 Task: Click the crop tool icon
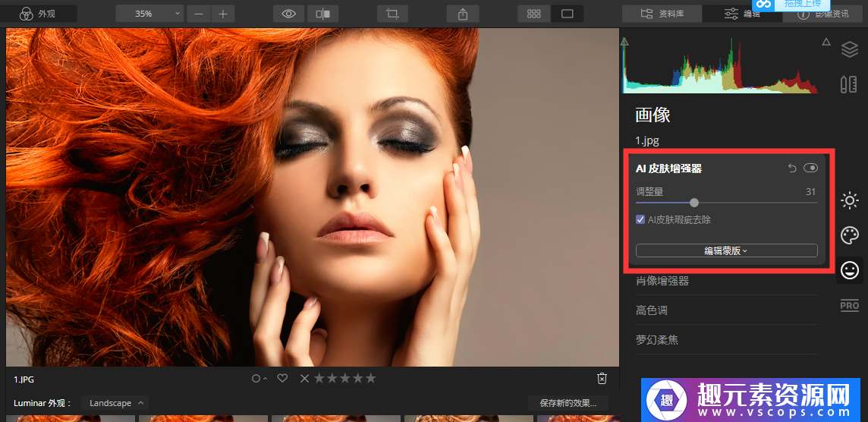(x=392, y=14)
